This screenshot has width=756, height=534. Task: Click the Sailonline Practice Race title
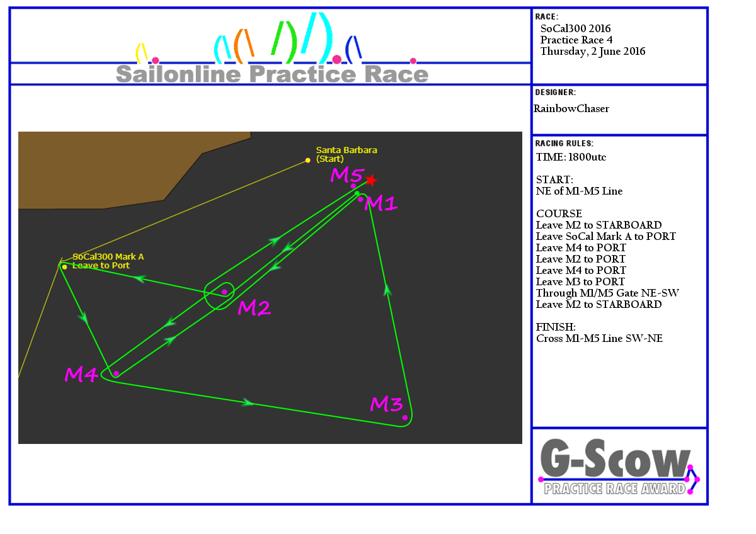tap(272, 74)
